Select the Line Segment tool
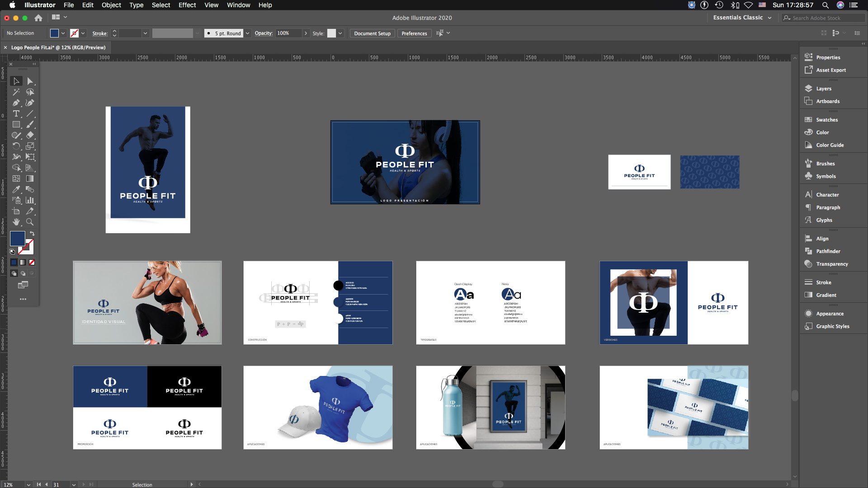The width and height of the screenshot is (868, 488). click(x=30, y=114)
